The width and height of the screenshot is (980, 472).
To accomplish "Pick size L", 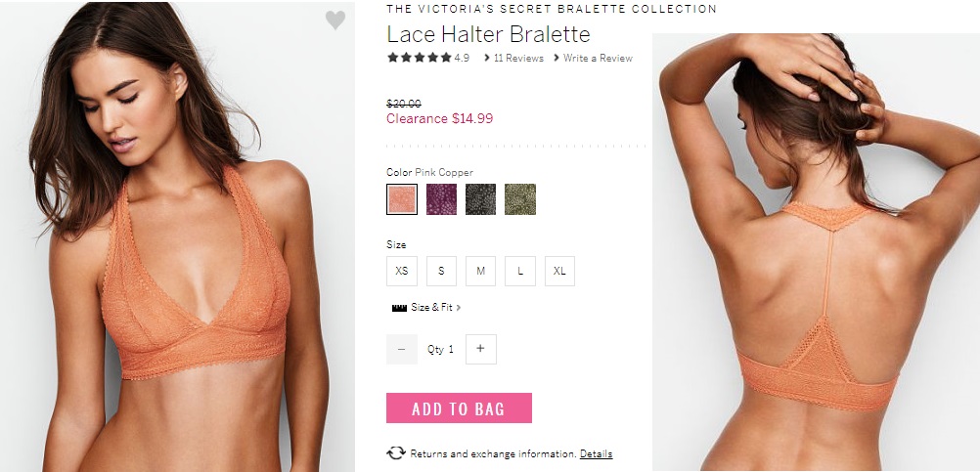I will 520,271.
